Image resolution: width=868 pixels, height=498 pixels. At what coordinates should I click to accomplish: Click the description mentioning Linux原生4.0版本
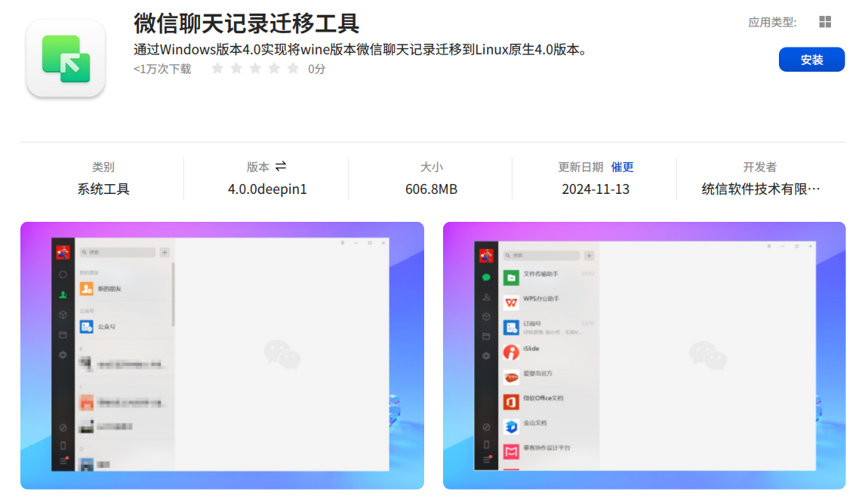[360, 50]
